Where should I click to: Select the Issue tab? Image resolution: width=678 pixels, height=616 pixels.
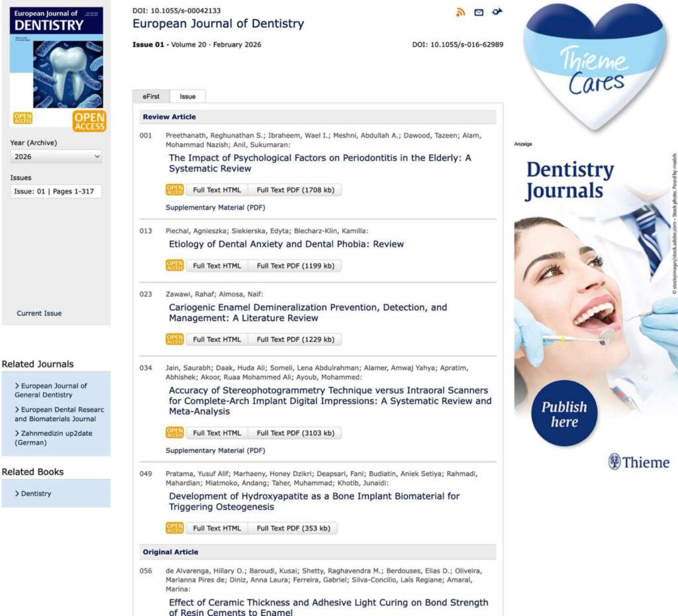187,97
